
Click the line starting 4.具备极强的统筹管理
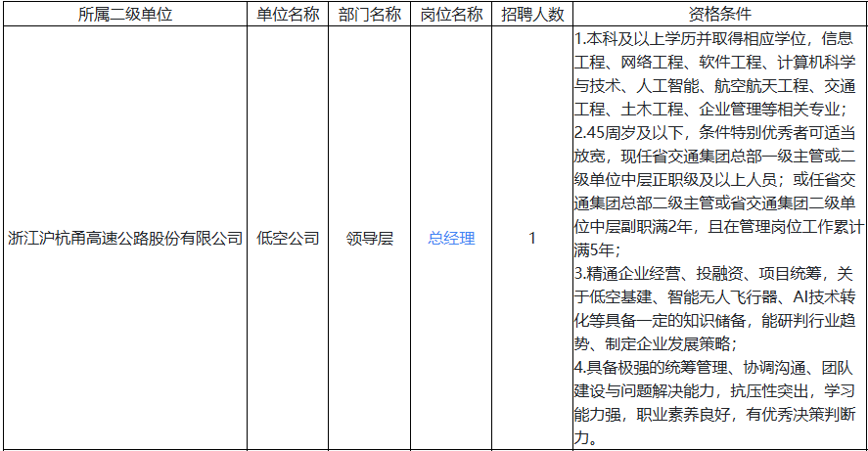point(713,368)
